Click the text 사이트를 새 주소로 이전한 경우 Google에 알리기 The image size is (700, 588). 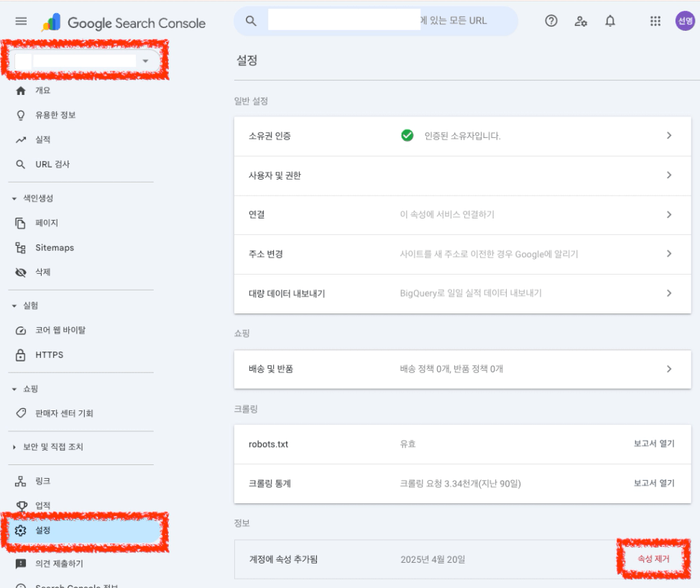point(489,254)
